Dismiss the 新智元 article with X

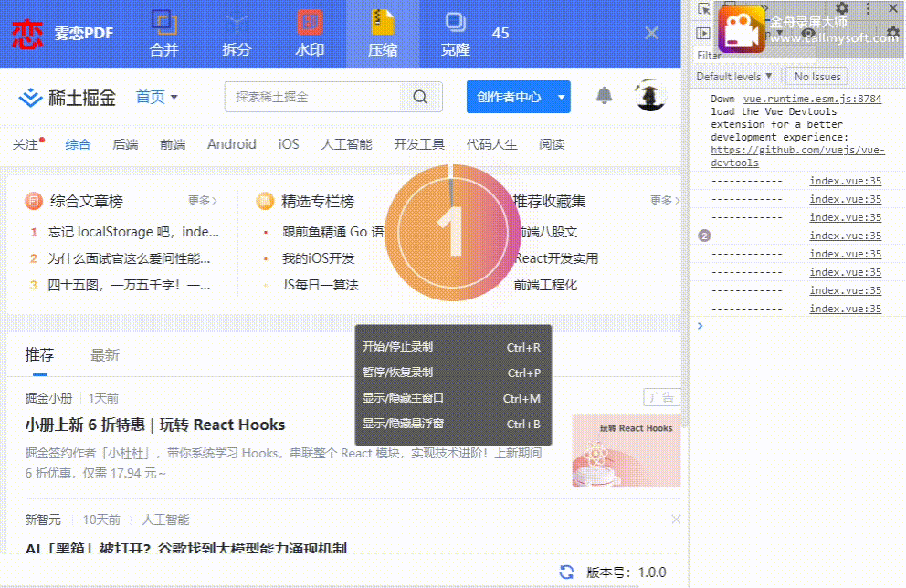coord(676,520)
